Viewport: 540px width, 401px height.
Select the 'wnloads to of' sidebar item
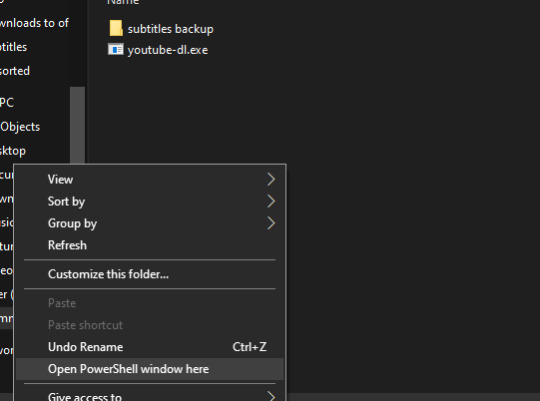[34, 23]
